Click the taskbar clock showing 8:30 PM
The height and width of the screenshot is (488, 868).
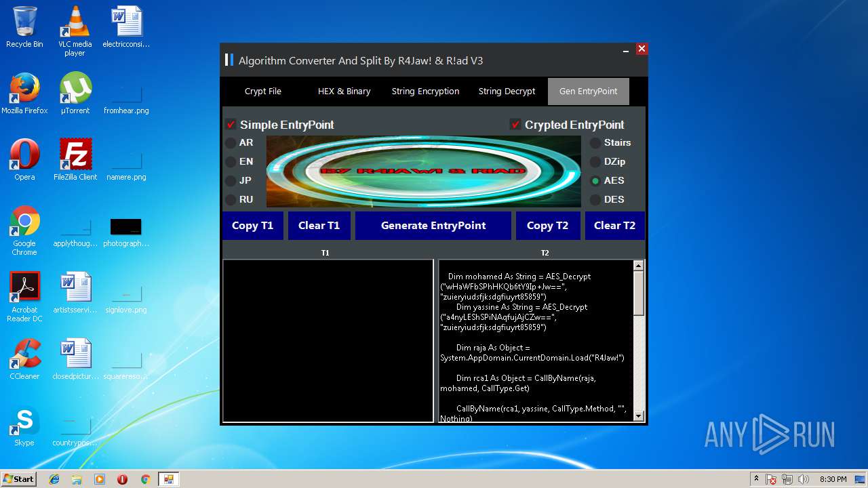click(833, 479)
